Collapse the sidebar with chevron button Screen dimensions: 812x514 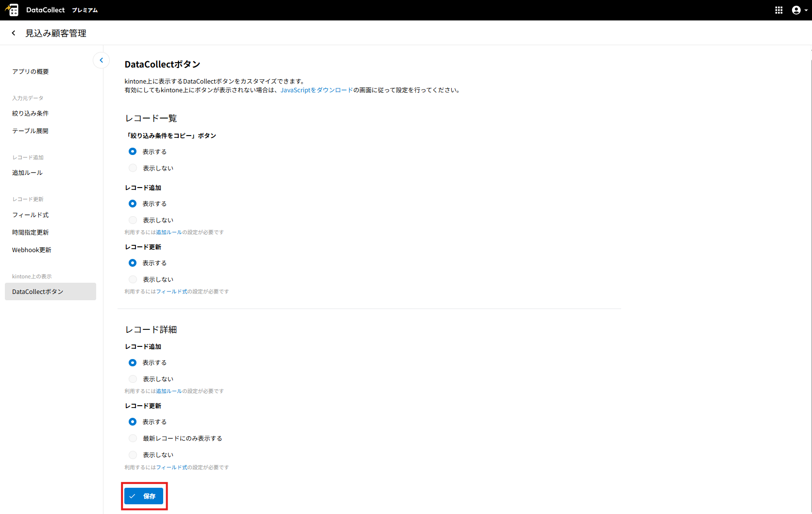pos(101,60)
